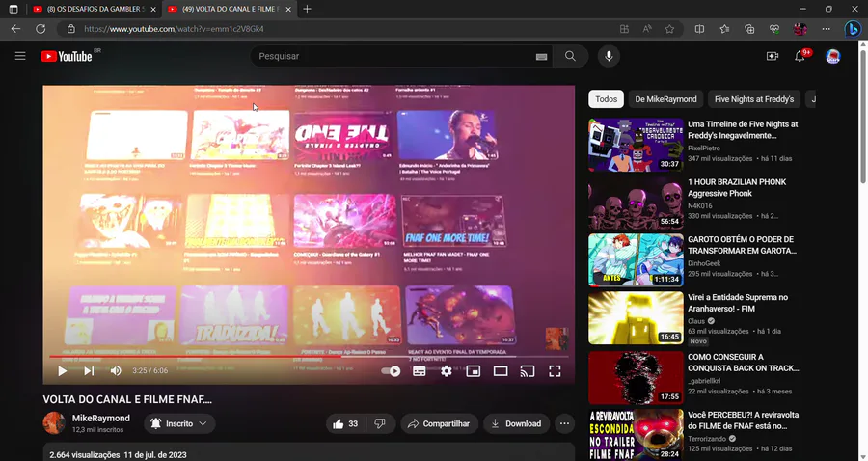Enable miniplayer mode
The width and height of the screenshot is (868, 461).
(x=474, y=370)
